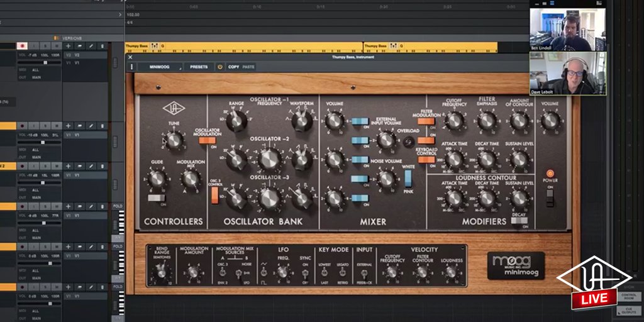The image size is (644, 322).
Task: Click the PASTE button in plugin header
Action: [248, 67]
